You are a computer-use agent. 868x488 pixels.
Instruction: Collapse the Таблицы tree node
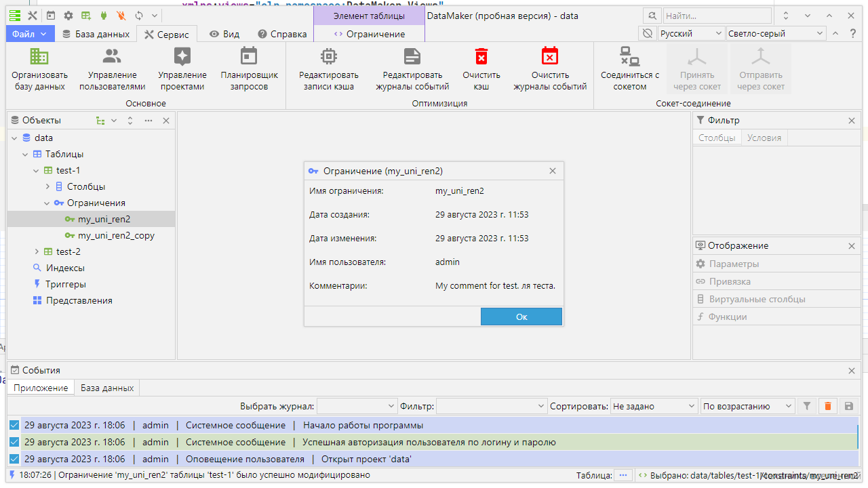point(25,154)
